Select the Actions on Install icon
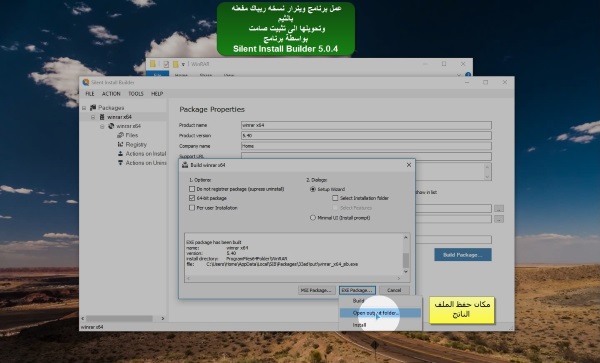Image resolution: width=600 pixels, height=363 pixels. click(x=120, y=153)
